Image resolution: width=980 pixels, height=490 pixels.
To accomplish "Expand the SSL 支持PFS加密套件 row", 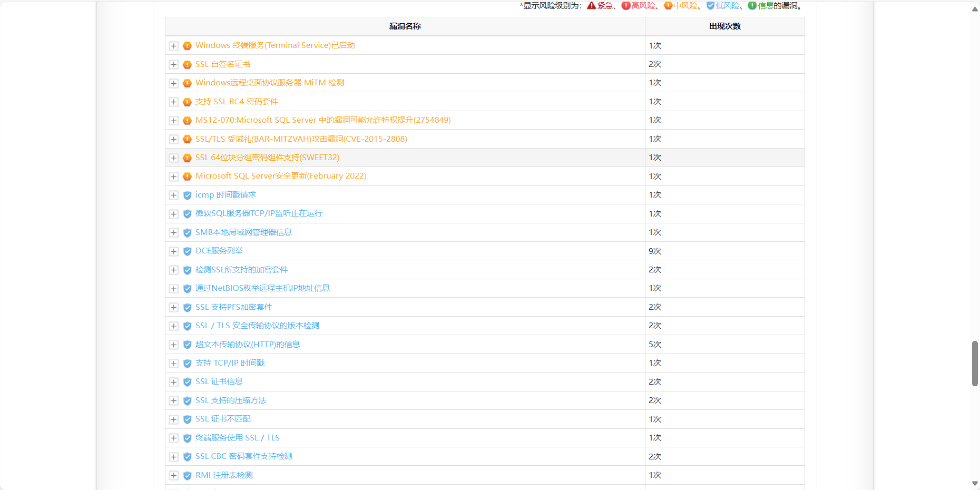I will click(173, 307).
